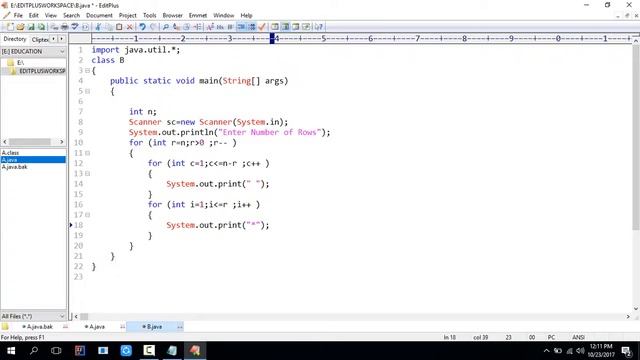Image resolution: width=640 pixels, height=360 pixels.
Task: Click the Print toolbar icon
Action: [64, 27]
